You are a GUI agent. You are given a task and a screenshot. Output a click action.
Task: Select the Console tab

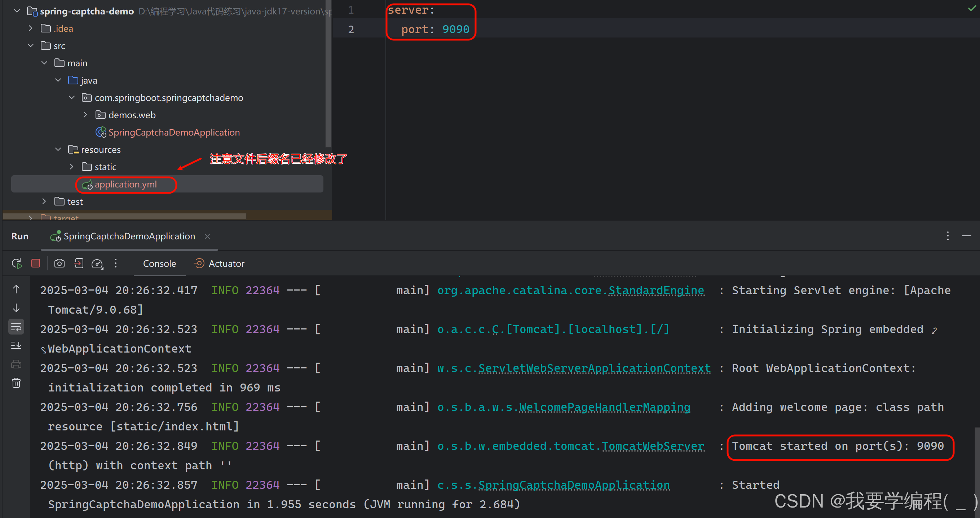coord(159,263)
